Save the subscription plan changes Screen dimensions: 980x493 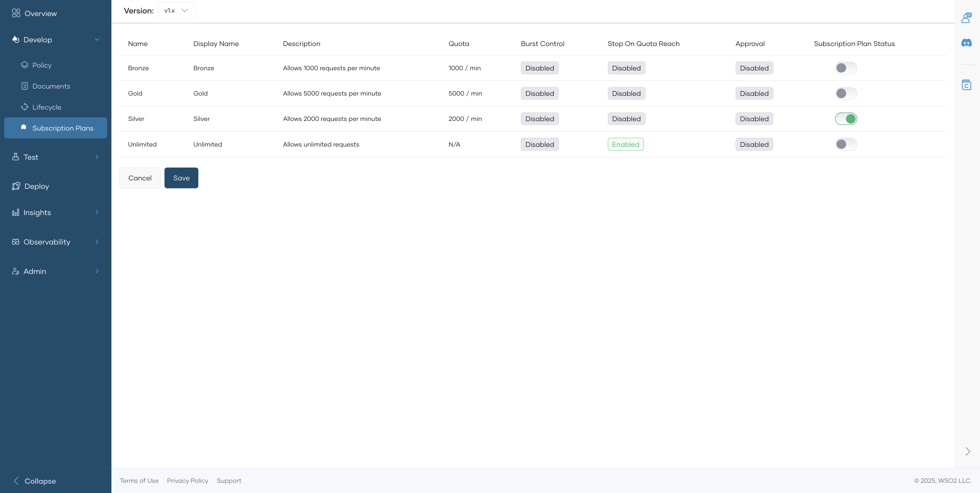tap(181, 177)
